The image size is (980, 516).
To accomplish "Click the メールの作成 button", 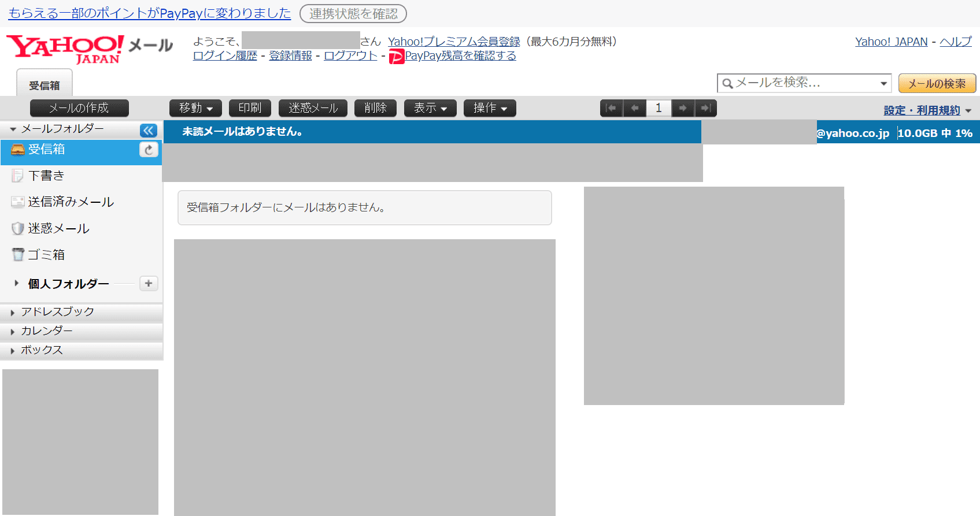I will 79,108.
